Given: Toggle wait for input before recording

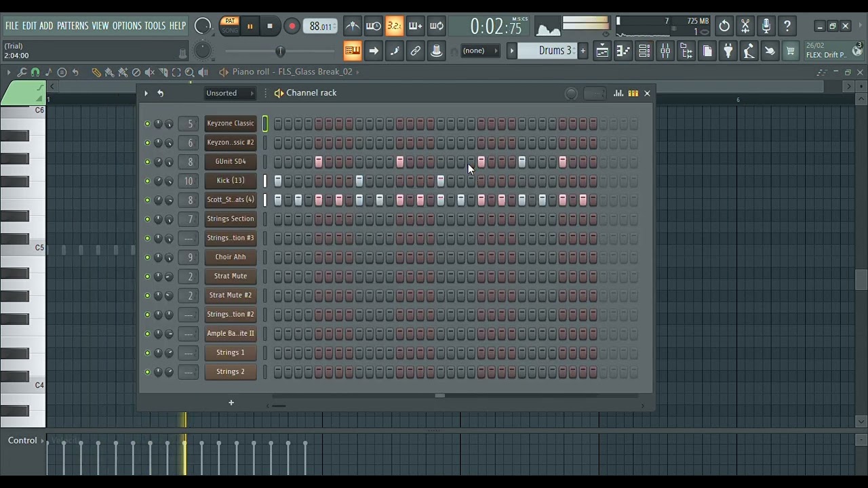Looking at the screenshot, I should click(373, 26).
